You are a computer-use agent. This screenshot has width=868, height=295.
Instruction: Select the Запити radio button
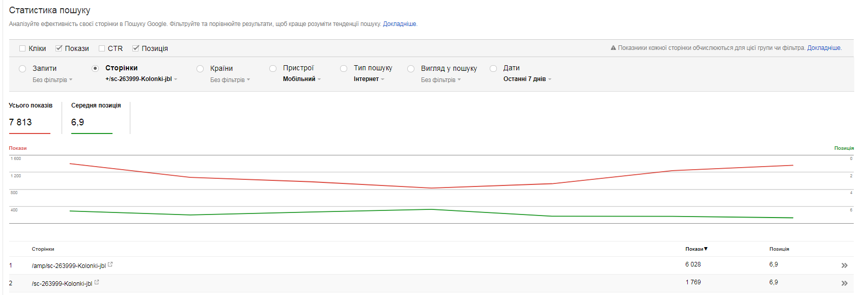22,69
